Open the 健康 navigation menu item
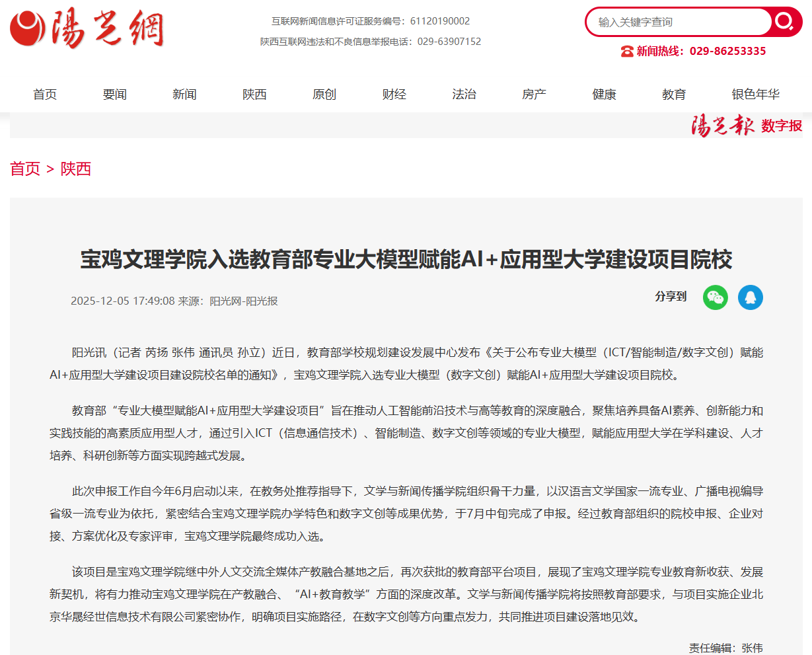This screenshot has height=655, width=812. (x=604, y=95)
